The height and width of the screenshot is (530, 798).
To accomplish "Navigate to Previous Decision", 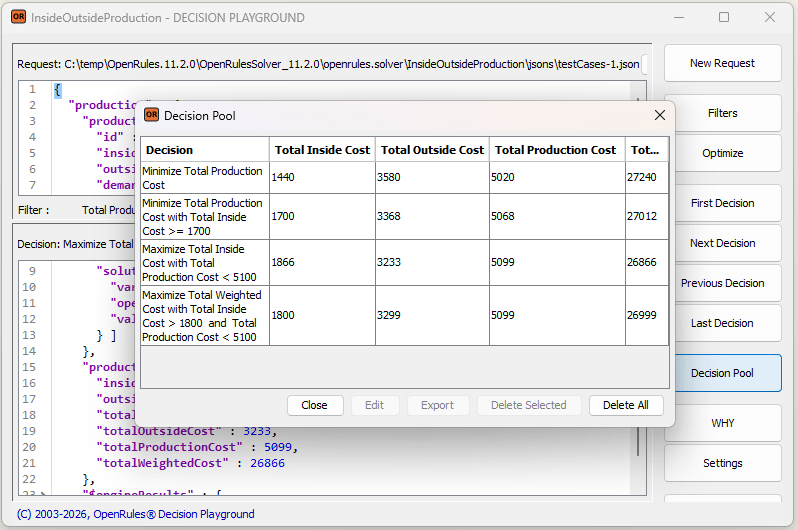I will [722, 283].
